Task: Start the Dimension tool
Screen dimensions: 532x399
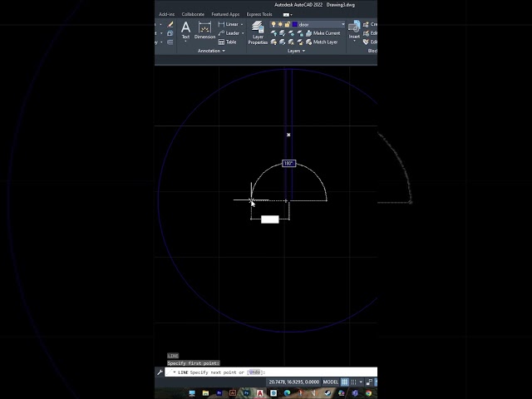Action: [x=204, y=30]
